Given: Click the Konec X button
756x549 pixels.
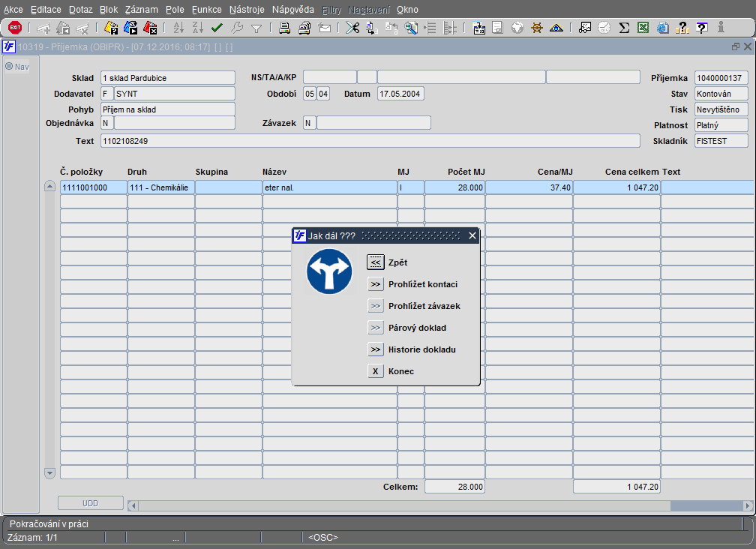Looking at the screenshot, I should point(376,371).
